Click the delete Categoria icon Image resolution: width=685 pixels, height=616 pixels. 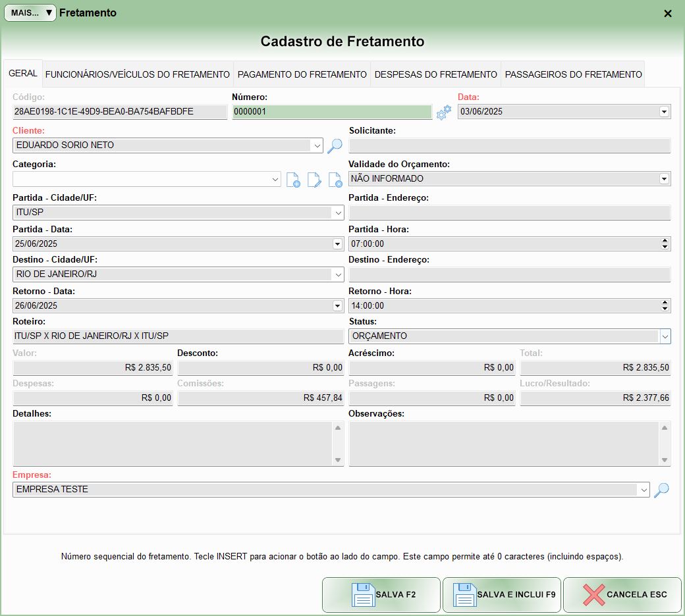[x=335, y=180]
